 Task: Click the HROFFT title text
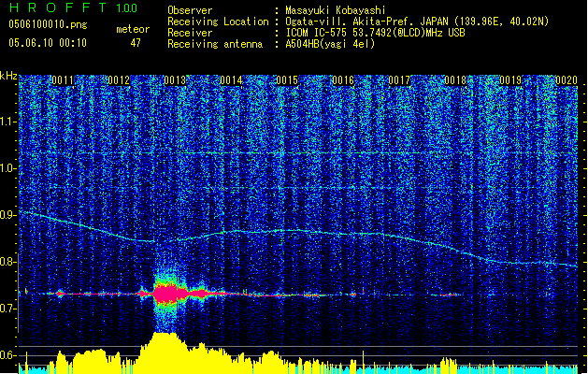pos(49,9)
